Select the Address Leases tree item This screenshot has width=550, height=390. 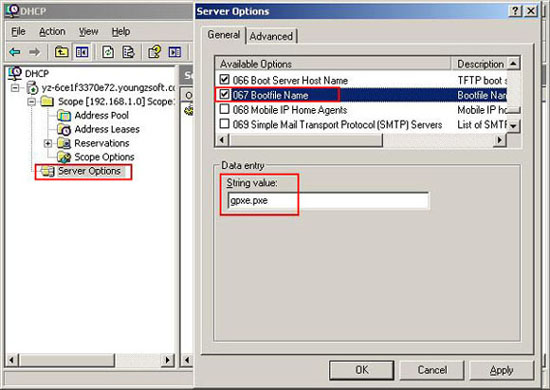click(x=107, y=129)
